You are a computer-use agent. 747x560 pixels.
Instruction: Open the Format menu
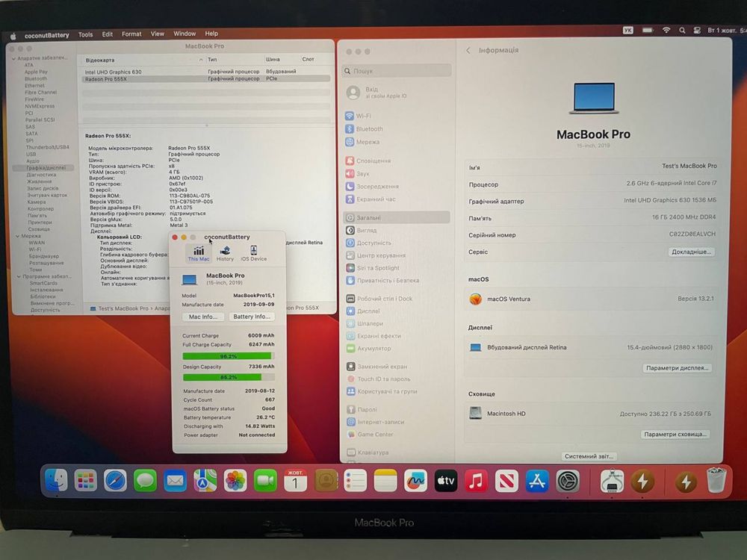pos(131,34)
